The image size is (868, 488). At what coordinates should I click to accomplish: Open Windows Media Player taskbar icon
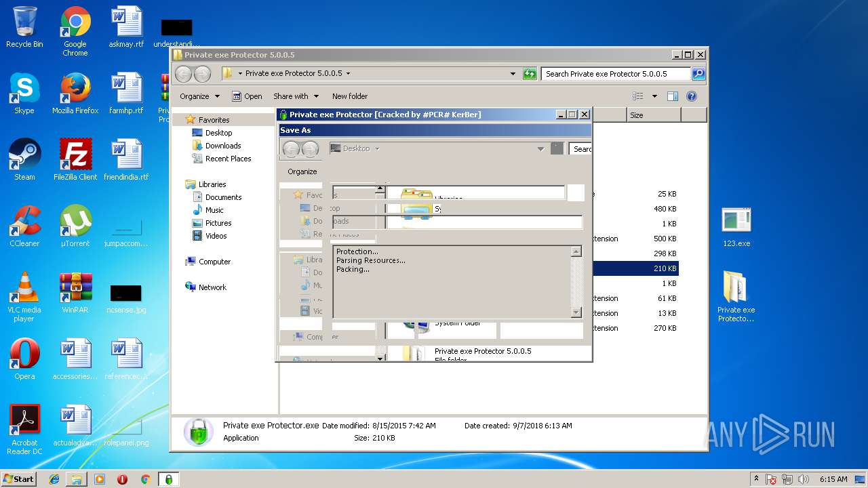click(100, 479)
